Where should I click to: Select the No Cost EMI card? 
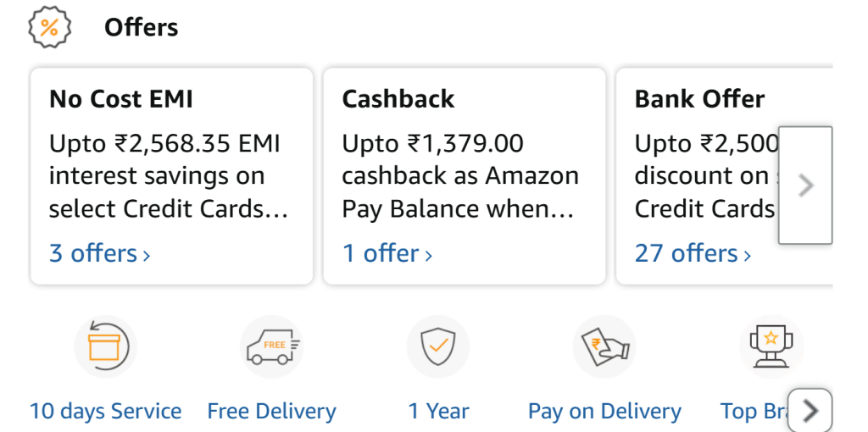point(171,176)
